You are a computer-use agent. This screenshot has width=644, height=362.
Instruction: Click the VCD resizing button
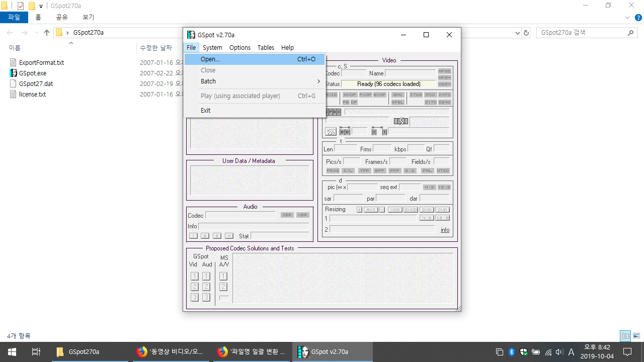click(395, 210)
